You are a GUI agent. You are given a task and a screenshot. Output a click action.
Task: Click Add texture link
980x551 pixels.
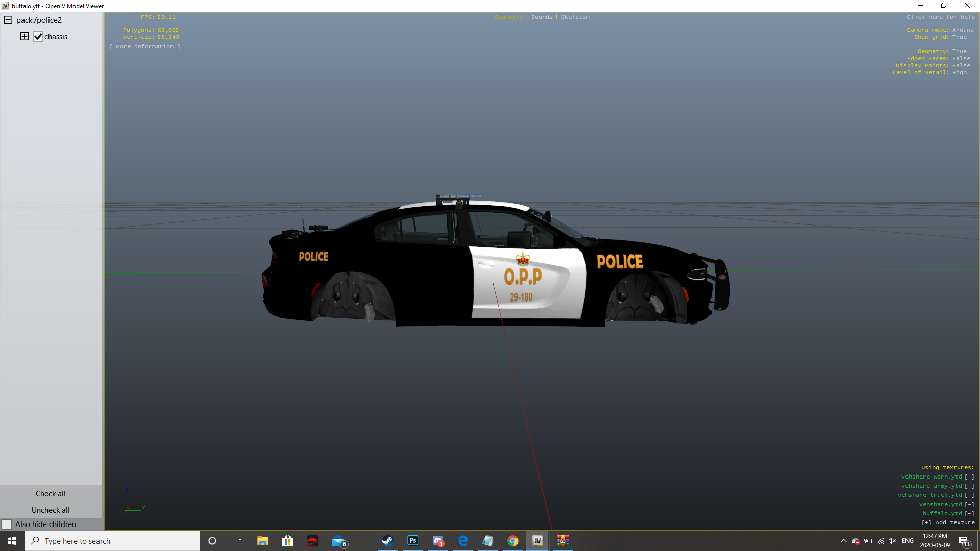(x=948, y=523)
